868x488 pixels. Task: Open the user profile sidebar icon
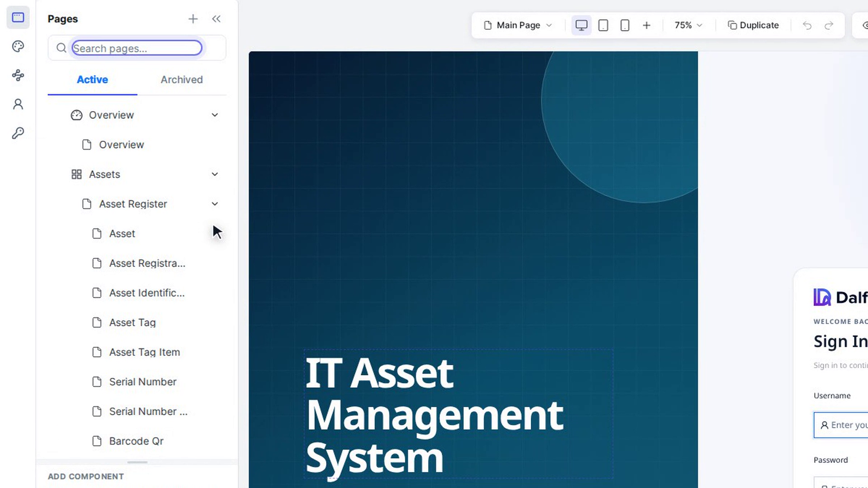coord(18,104)
